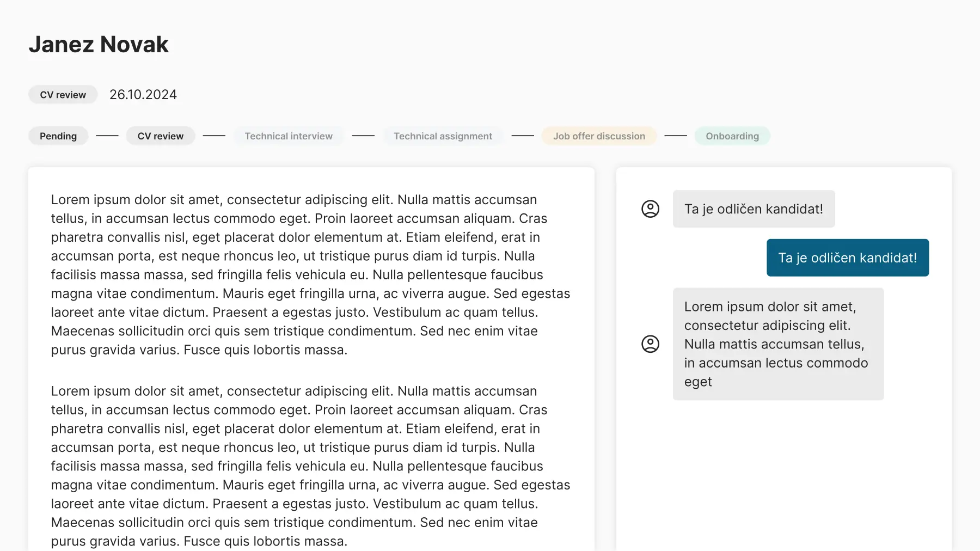Click the gray Lorem ipsum chat message bubble

point(778,344)
